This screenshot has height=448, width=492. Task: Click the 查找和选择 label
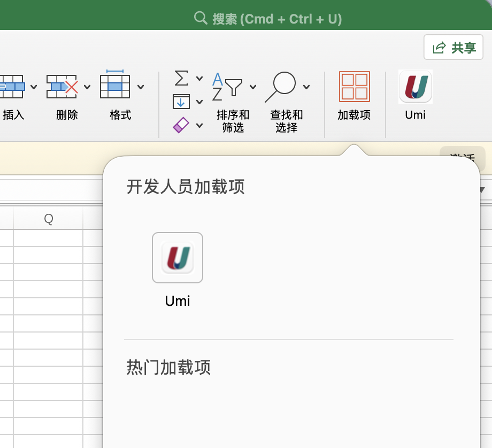point(287,121)
